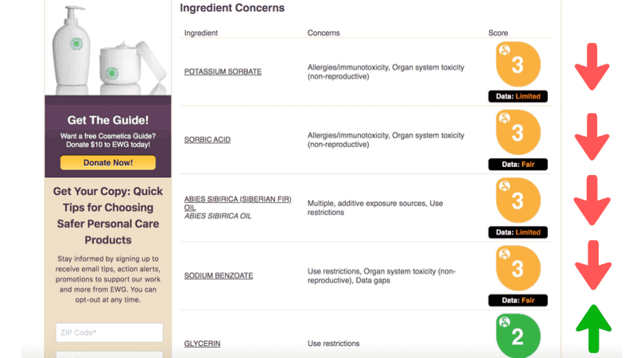Image resolution: width=644 pixels, height=358 pixels.
Task: Click the green up arrow beside Glycerin
Action: (593, 329)
